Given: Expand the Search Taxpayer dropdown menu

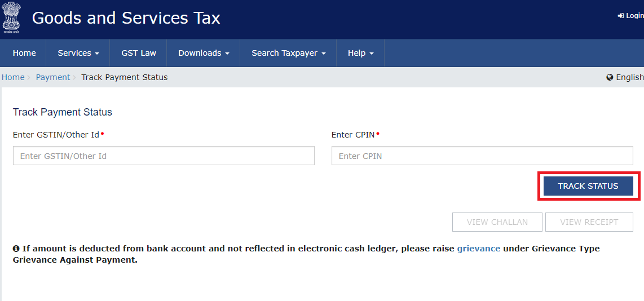Looking at the screenshot, I should coord(288,53).
